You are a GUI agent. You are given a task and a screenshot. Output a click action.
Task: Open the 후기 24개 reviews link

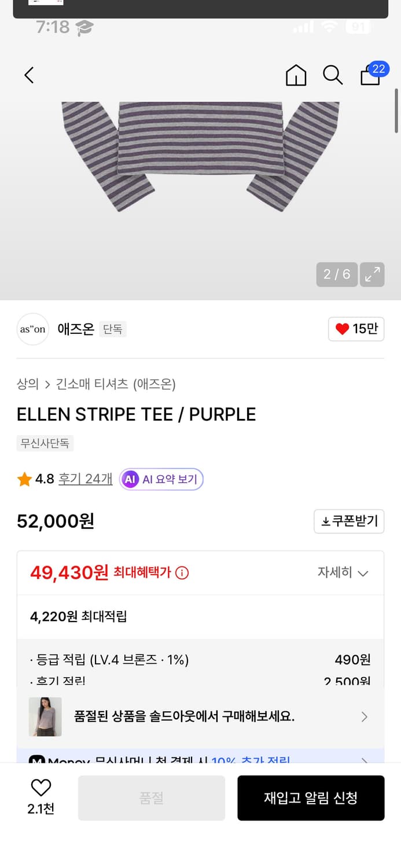(85, 479)
